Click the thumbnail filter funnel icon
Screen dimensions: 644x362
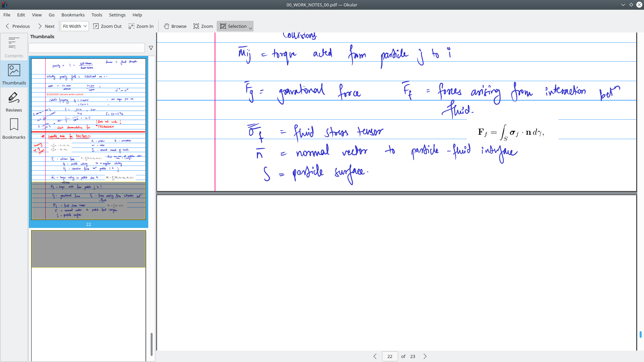coord(151,48)
